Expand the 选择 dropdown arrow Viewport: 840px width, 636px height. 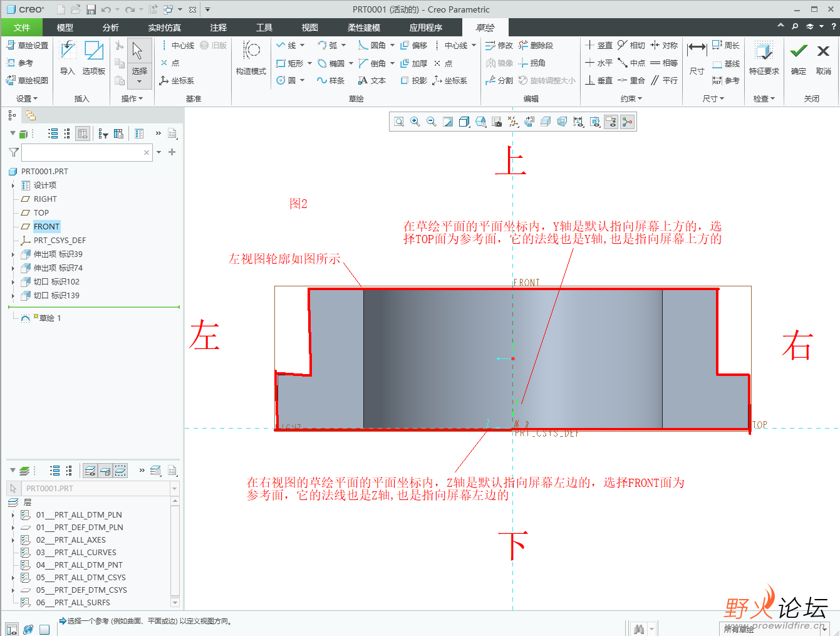tap(139, 82)
